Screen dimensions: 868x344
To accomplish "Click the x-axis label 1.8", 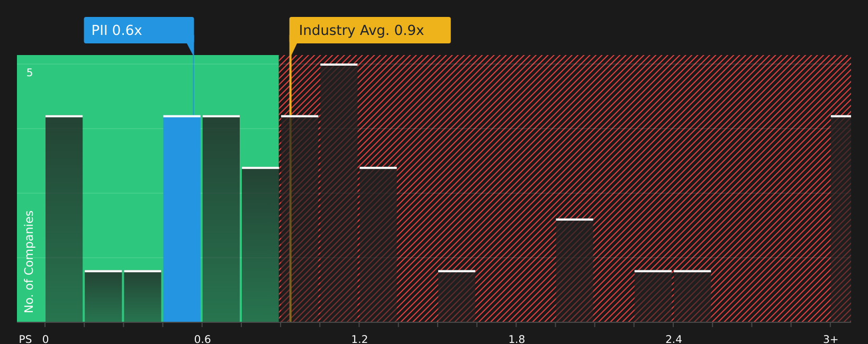I will (517, 339).
